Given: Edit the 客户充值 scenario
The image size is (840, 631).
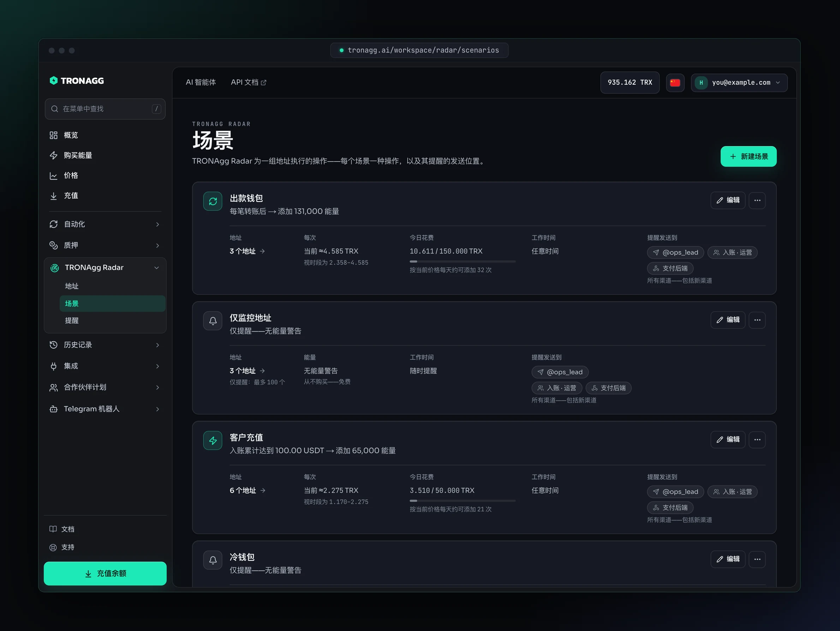Looking at the screenshot, I should point(728,439).
